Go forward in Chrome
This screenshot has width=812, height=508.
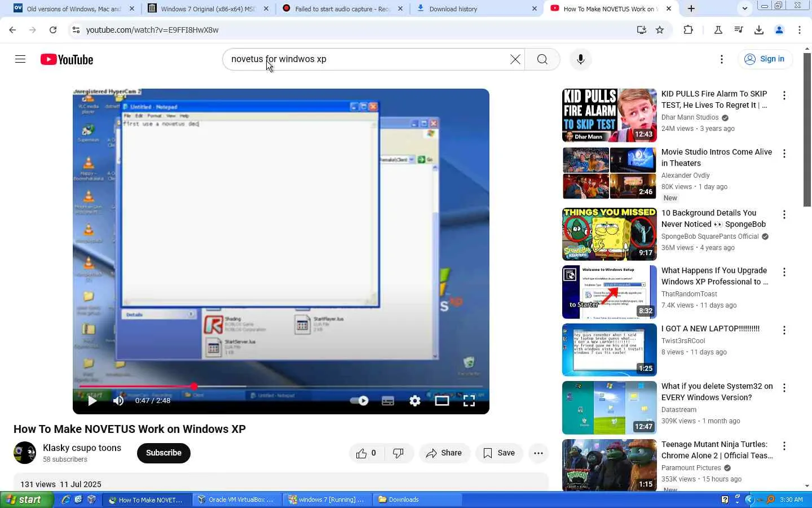point(33,30)
